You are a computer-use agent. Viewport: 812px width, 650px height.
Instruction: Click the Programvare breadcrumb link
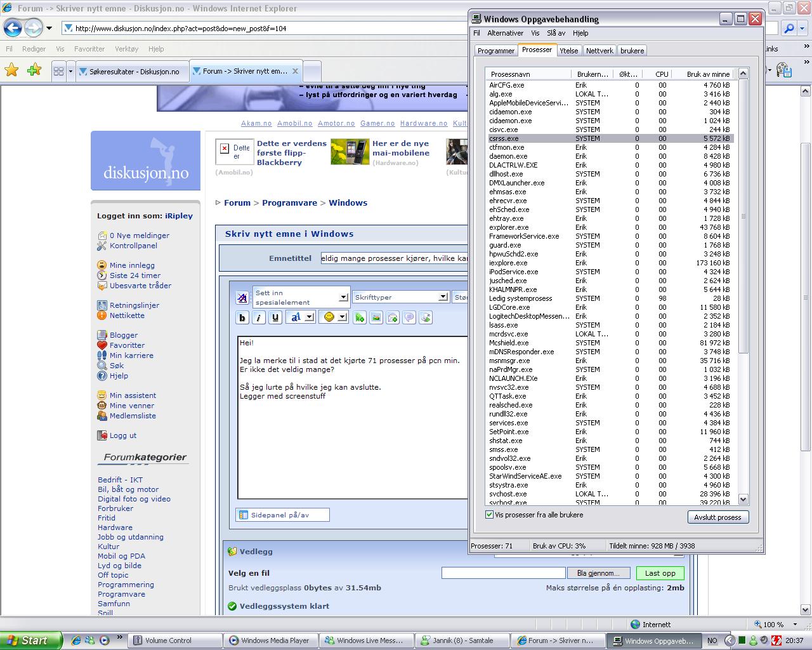[289, 202]
